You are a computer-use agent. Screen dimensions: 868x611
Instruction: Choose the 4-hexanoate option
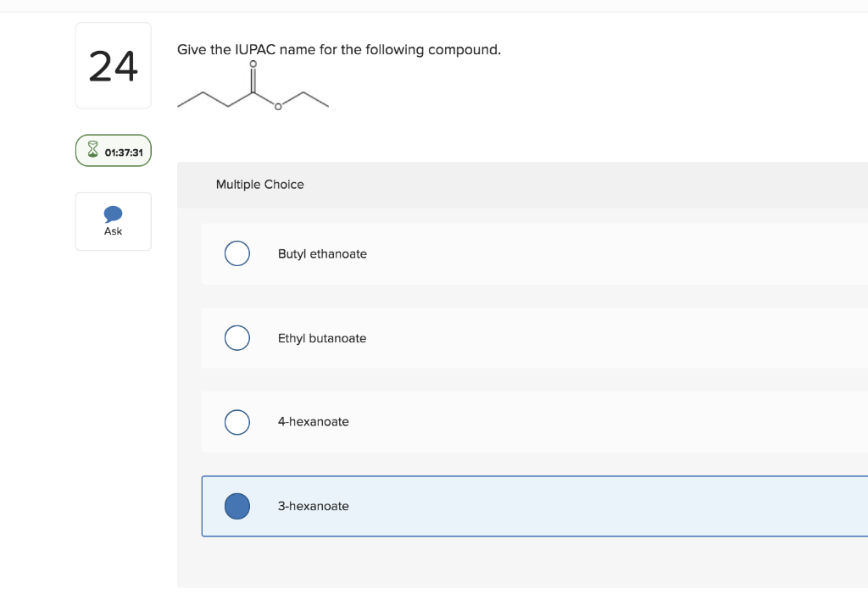(x=236, y=421)
